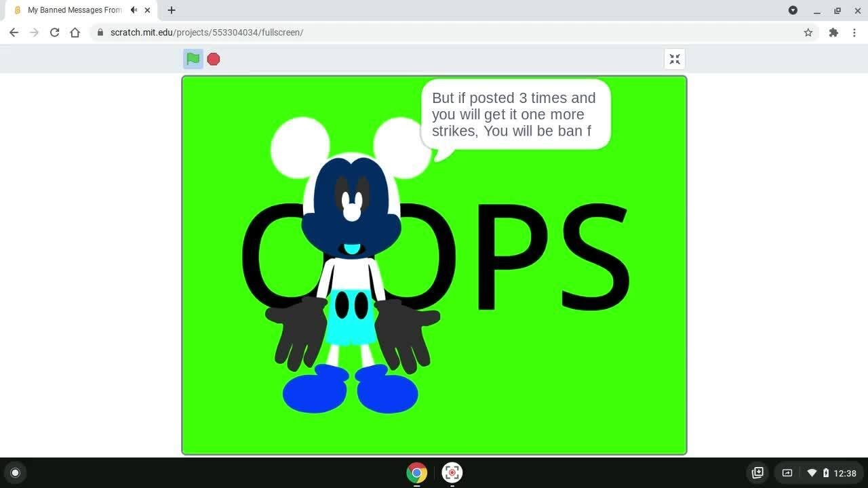
Task: Open the profile dropdown circle in title bar
Action: [793, 10]
